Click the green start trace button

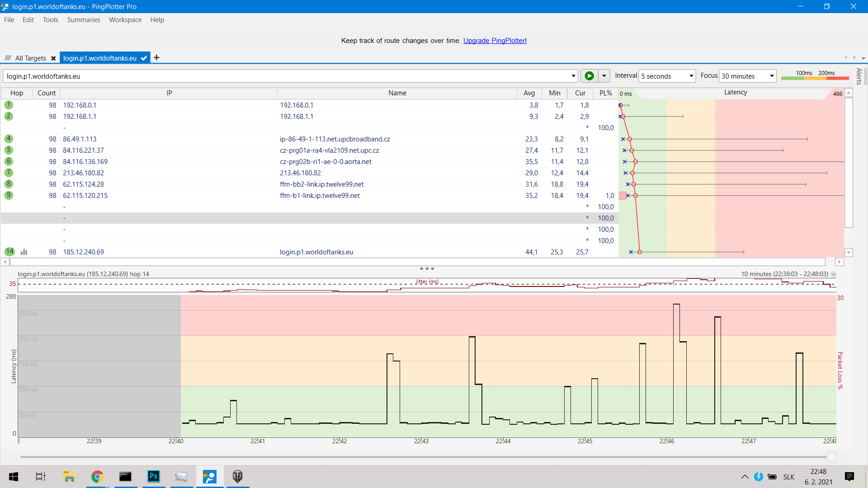pos(589,76)
